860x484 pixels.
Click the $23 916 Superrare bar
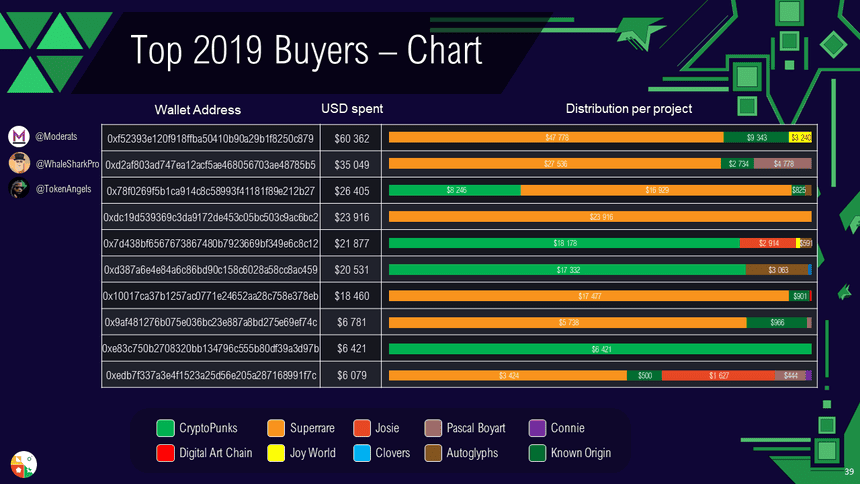600,216
